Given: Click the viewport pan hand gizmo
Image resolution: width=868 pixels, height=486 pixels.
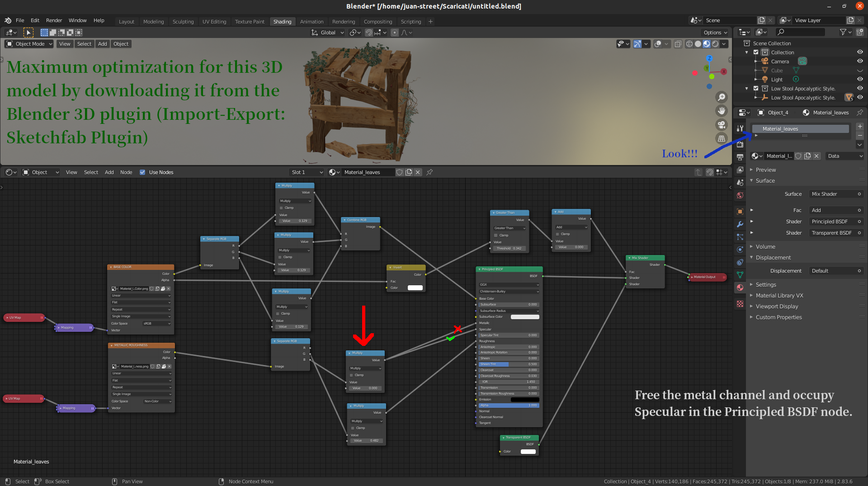Looking at the screenshot, I should coord(722,111).
